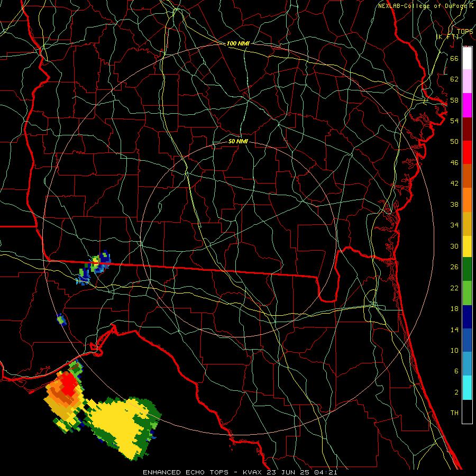Click the cyan legend swatch
This screenshot has width=476, height=476.
[467, 388]
